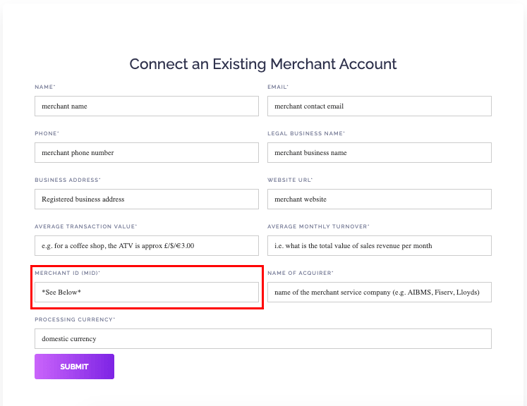This screenshot has width=527, height=406.
Task: Submit the merchant account form
Action: [x=74, y=367]
